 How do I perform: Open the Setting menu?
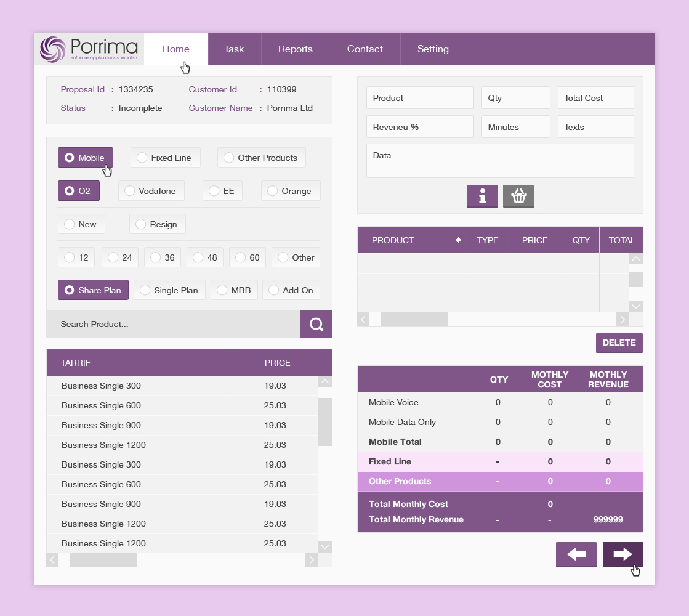433,49
